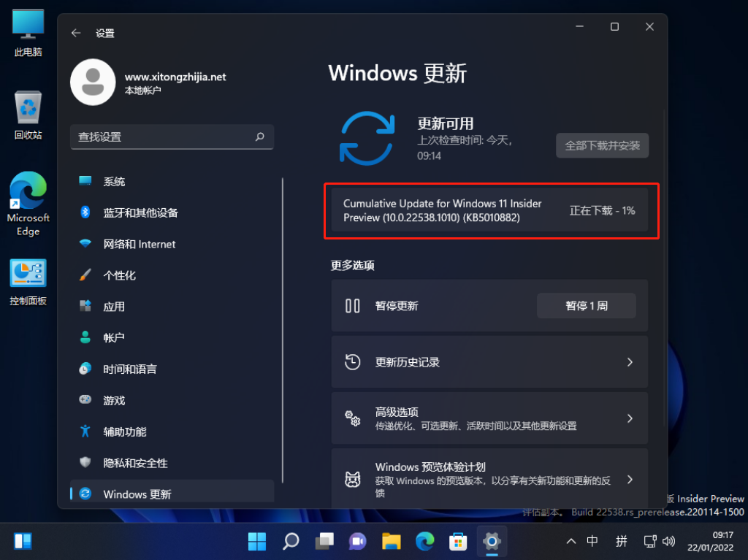
Task: Click the blue update sync icon
Action: coord(367,138)
